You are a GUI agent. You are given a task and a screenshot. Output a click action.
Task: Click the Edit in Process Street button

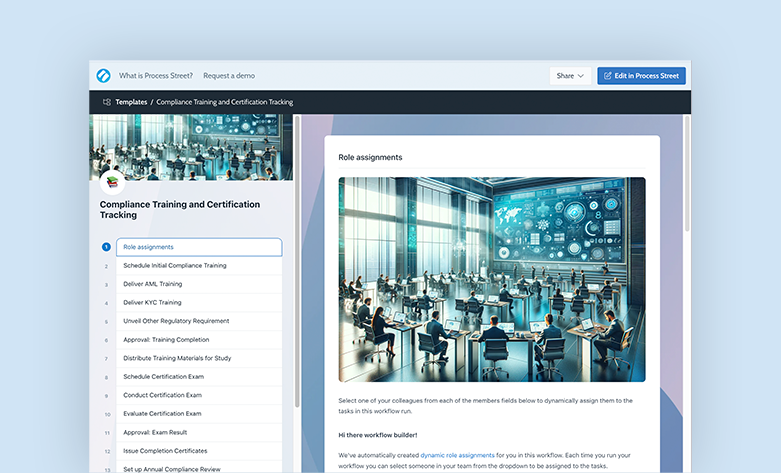click(642, 76)
